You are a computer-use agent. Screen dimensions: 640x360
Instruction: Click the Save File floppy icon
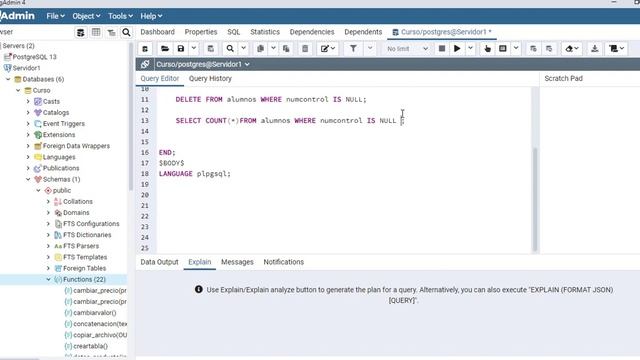pos(181,49)
